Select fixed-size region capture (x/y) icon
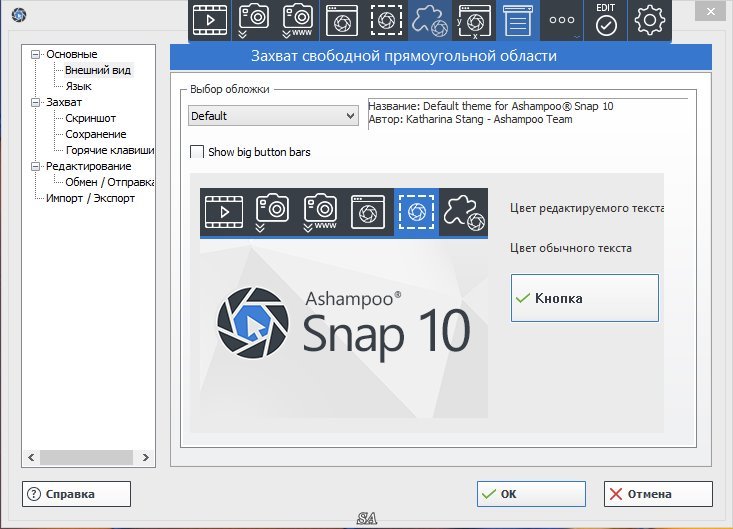This screenshot has height=529, width=733. [x=474, y=20]
